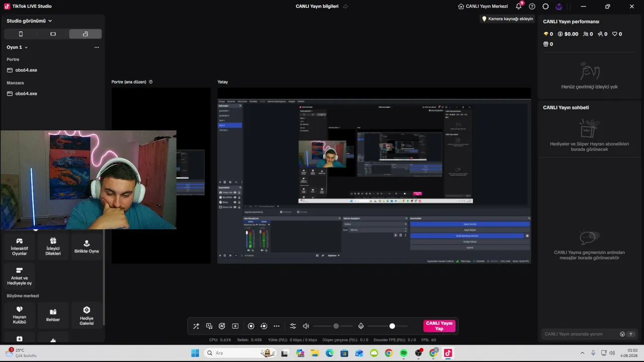Start recording with the record button
The height and width of the screenshot is (362, 644).
tap(251, 326)
